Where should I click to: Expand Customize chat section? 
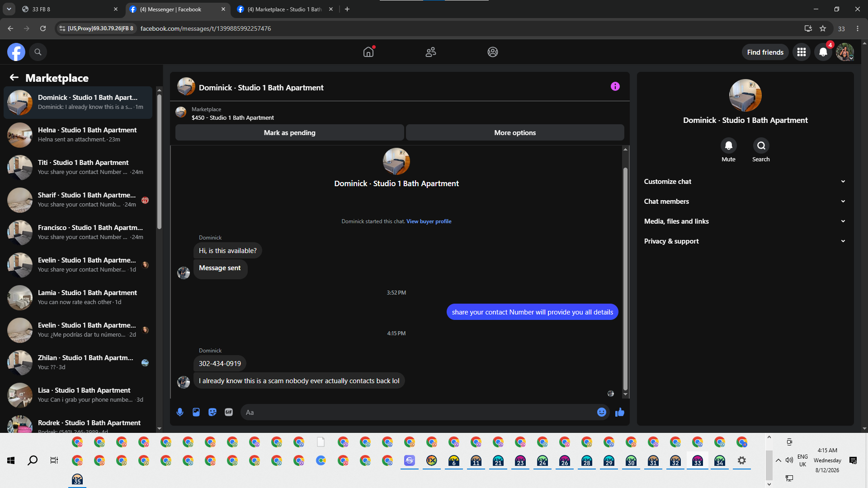click(745, 182)
